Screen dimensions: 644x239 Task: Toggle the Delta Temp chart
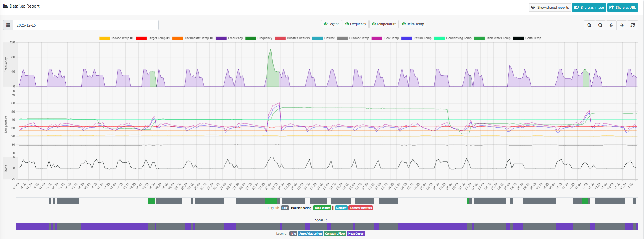click(413, 24)
